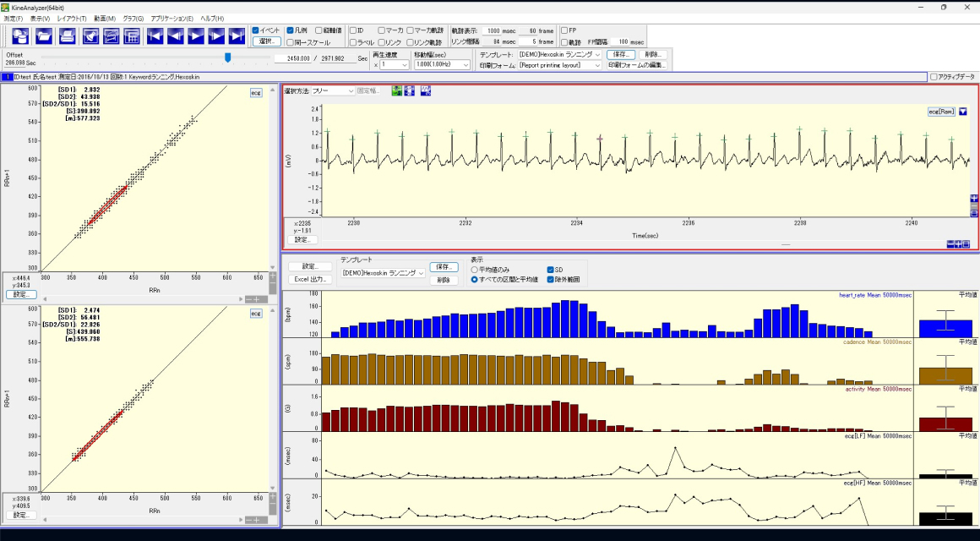This screenshot has height=541, width=980.
Task: Open the top テンプレート dropdown
Action: click(x=559, y=55)
